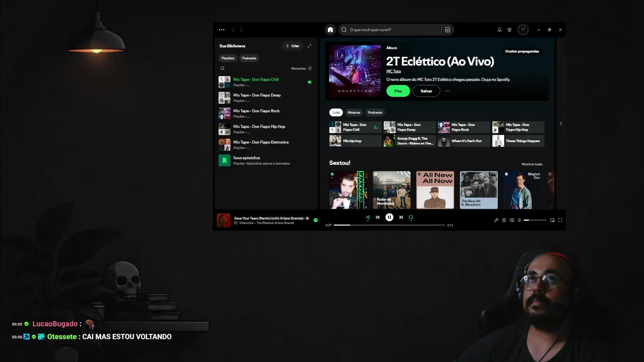This screenshot has height=362, width=644.
Task: Adjust the volume slider
Action: (535, 220)
